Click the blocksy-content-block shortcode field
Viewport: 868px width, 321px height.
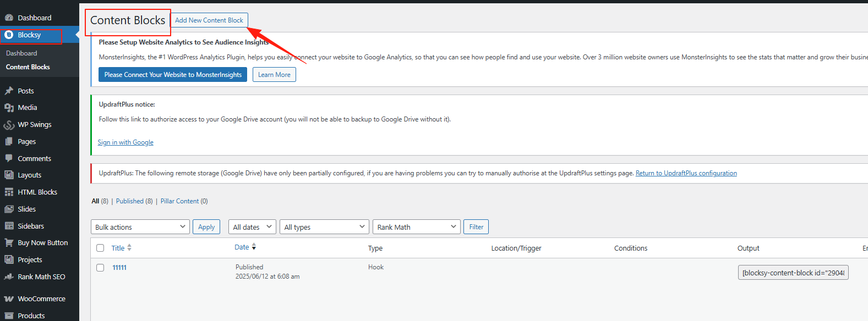tap(793, 273)
